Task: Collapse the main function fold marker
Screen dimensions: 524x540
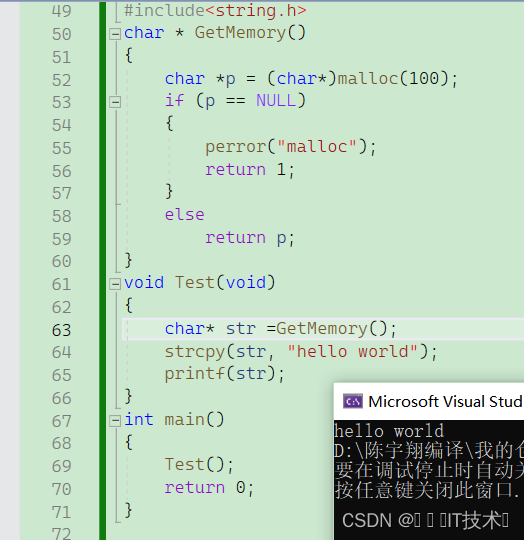Action: (115, 420)
